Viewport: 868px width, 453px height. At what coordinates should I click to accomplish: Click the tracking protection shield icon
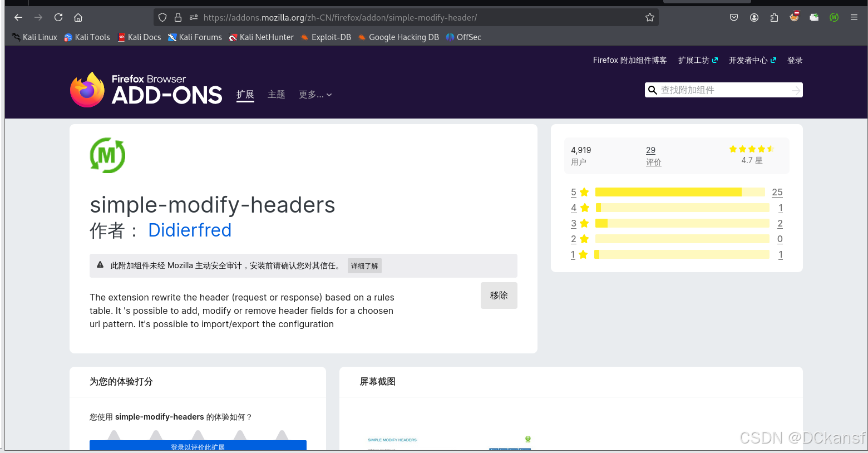[x=162, y=17]
